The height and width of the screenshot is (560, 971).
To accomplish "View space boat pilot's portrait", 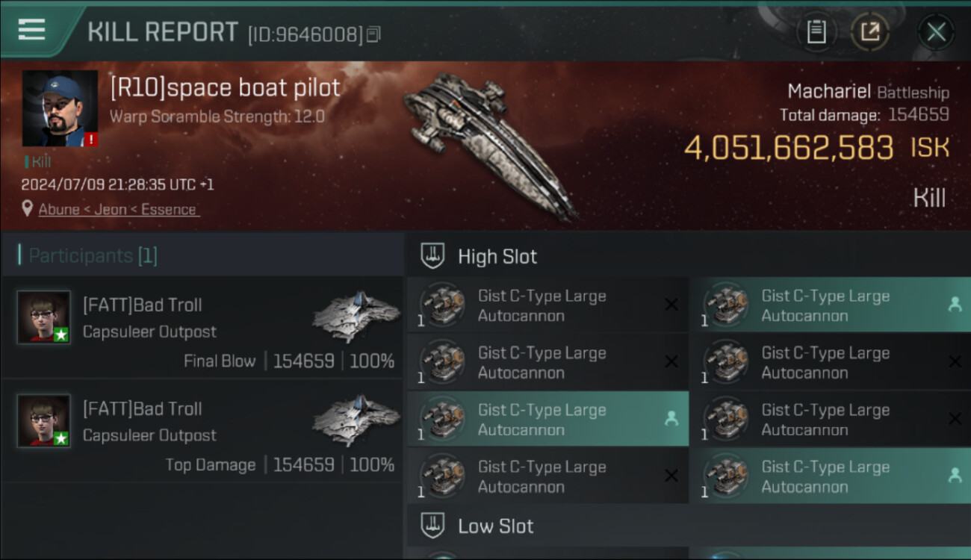I will pos(60,109).
